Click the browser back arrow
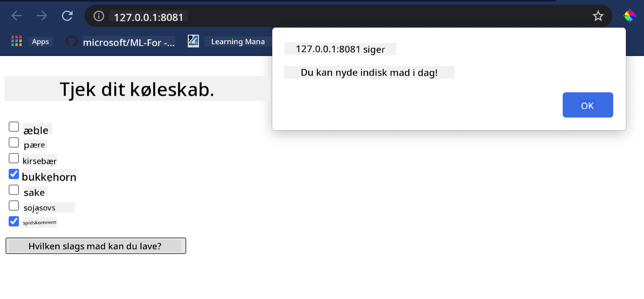Screen dimensions: 644x299 pos(17,16)
